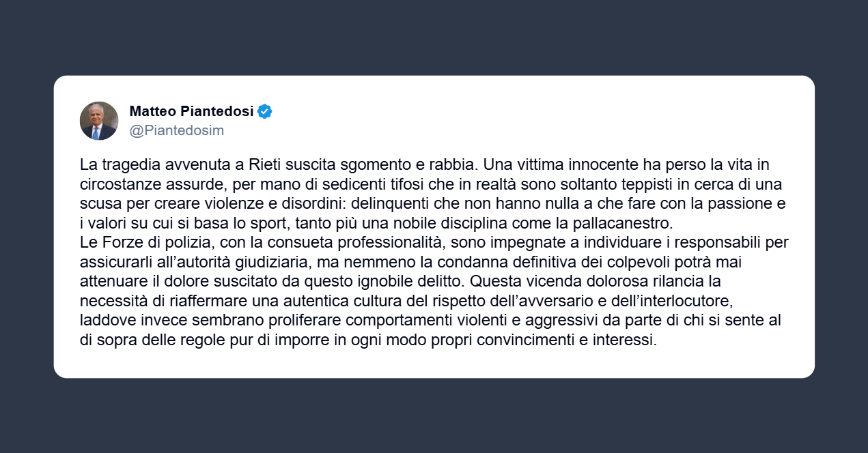Screen dimensions: 868x453
Task: Click Matteo Piantedosi's profile photo
Action: pyautogui.click(x=99, y=121)
